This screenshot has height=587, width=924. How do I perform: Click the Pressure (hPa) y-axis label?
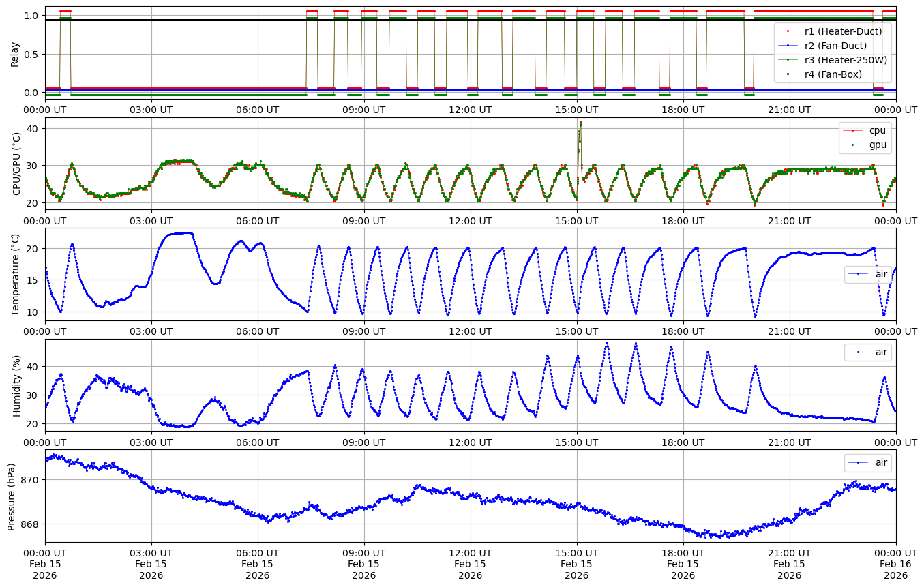tap(12, 496)
